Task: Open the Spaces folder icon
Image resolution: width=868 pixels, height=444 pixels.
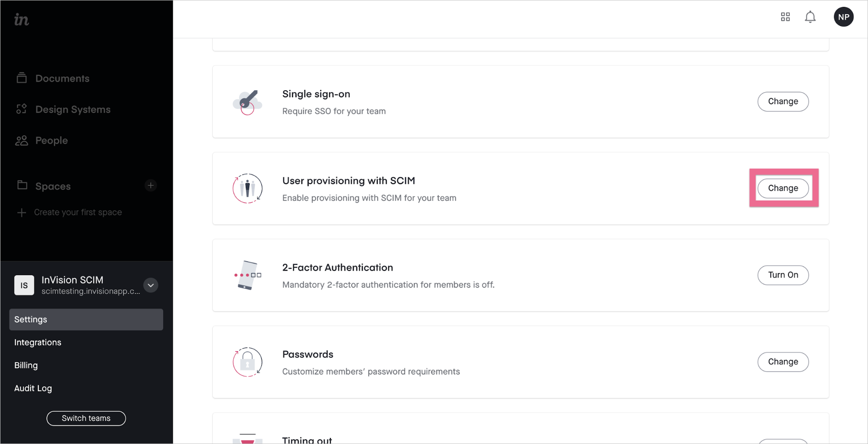Action: coord(21,185)
